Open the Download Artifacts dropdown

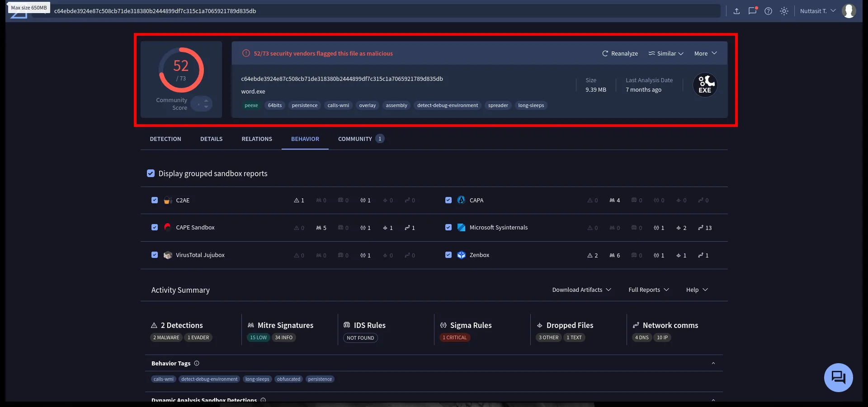click(x=581, y=290)
